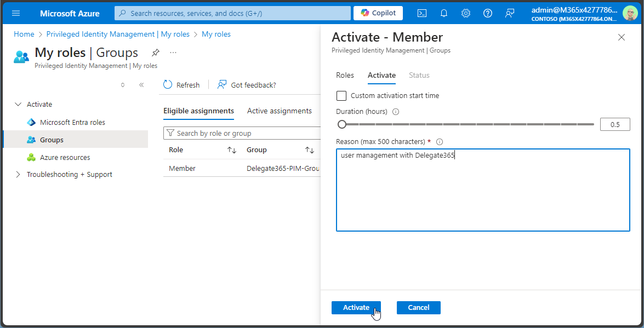This screenshot has width=644, height=328.
Task: Switch to Active assignments tab
Action: [279, 111]
